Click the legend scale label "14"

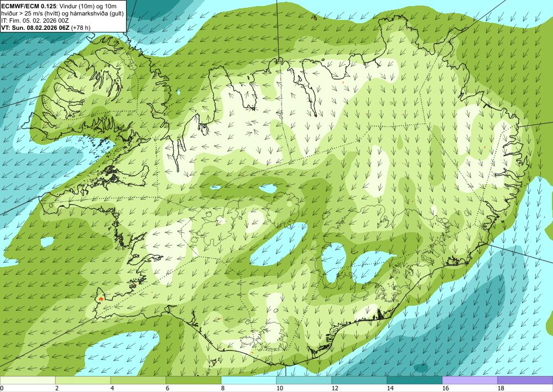[390, 389]
